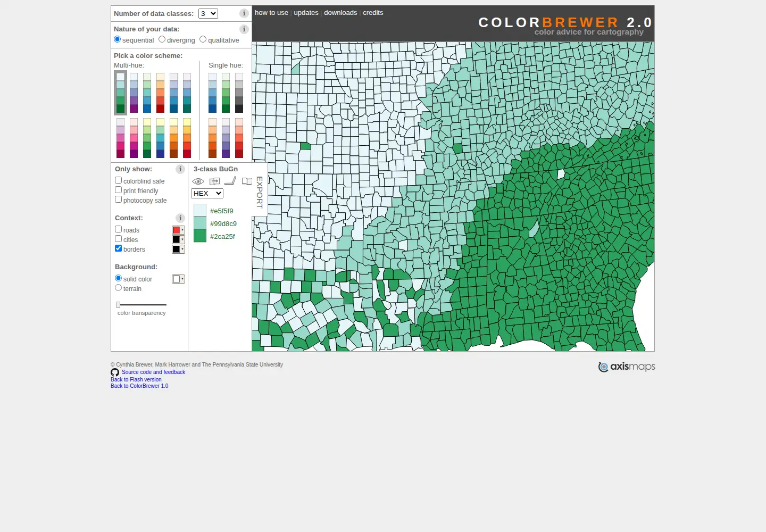Click the #2ca25f color swatch
The width and height of the screenshot is (766, 532).
(200, 236)
